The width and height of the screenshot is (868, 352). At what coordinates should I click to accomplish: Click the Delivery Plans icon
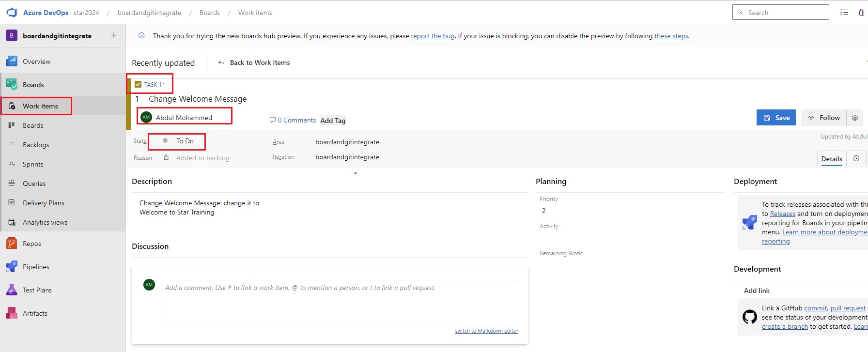point(12,202)
